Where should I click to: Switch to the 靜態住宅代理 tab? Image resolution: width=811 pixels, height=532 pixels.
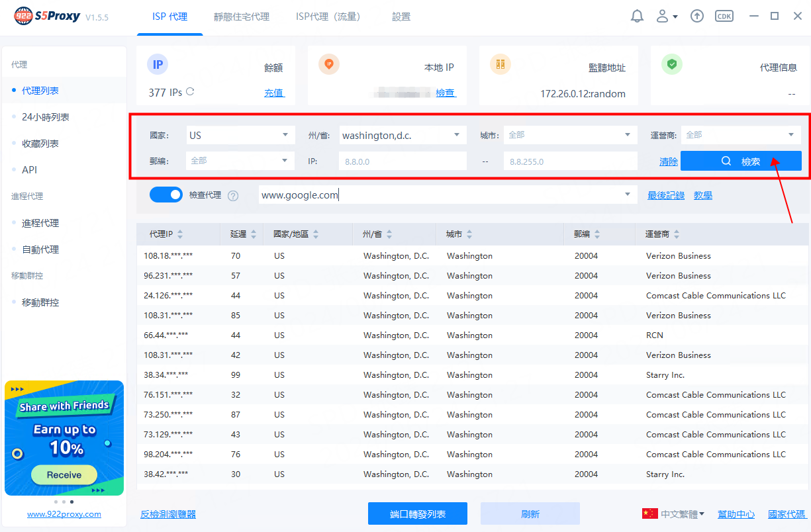tap(242, 17)
